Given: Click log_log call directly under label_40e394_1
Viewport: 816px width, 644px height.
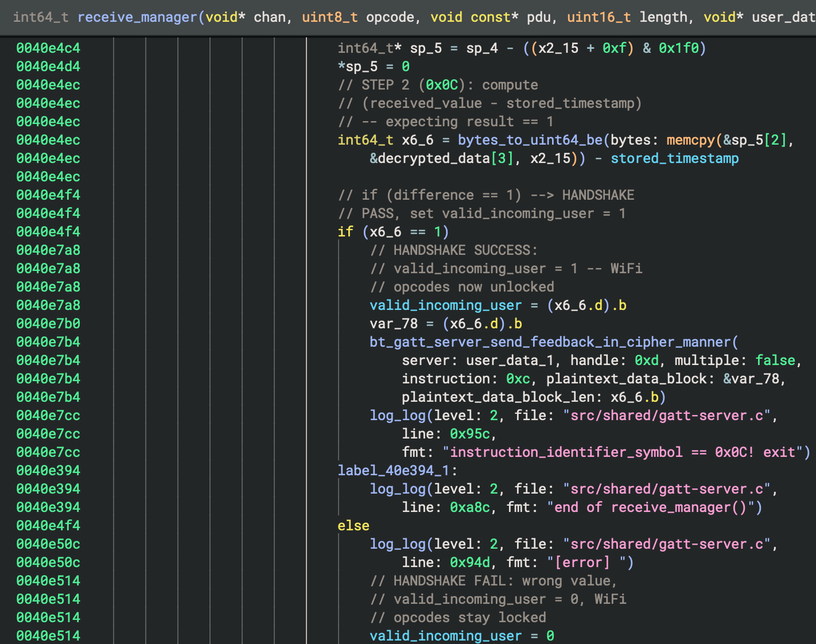Looking at the screenshot, I should coord(398,489).
